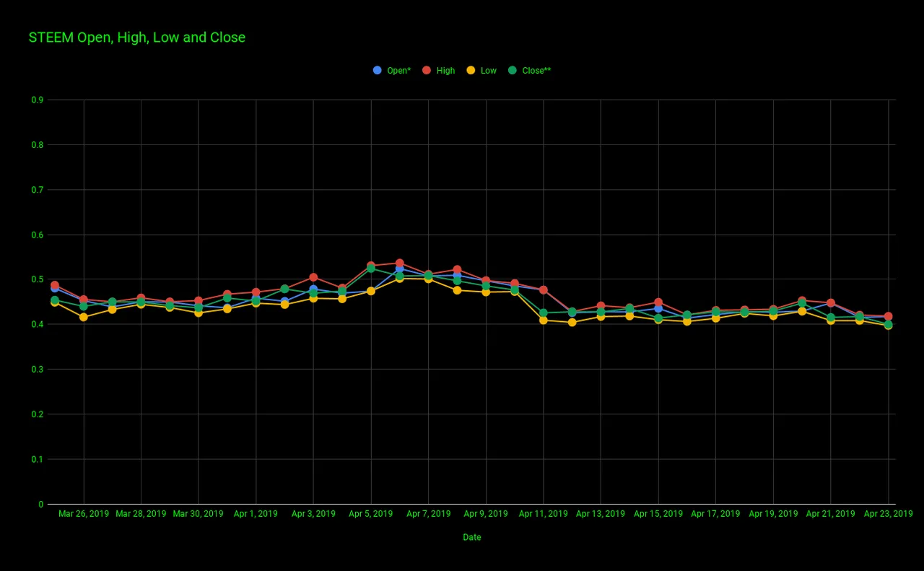Click the Apr 17, 2019 date label
This screenshot has width=924, height=571.
[x=715, y=514]
